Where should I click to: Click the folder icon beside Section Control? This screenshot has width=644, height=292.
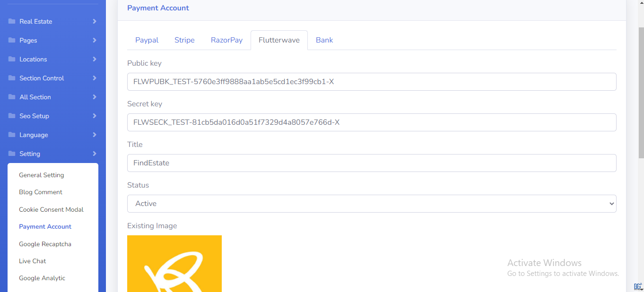(12, 78)
